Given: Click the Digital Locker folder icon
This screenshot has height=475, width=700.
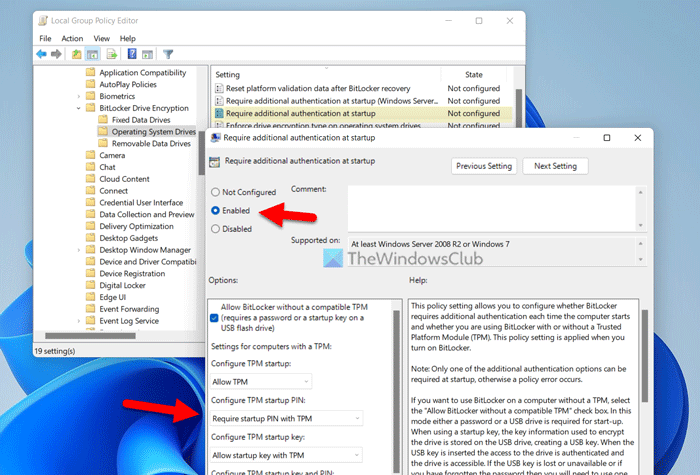Looking at the screenshot, I should [x=91, y=285].
